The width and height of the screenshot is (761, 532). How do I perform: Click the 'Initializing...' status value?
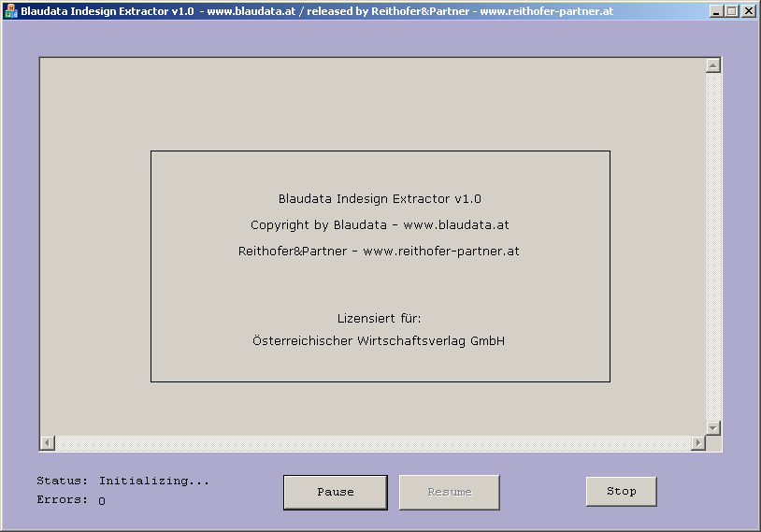tap(154, 481)
